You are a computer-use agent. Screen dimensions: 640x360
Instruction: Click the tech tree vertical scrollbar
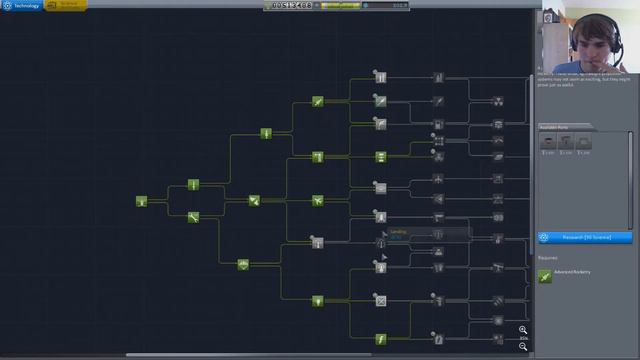pyautogui.click(x=531, y=164)
